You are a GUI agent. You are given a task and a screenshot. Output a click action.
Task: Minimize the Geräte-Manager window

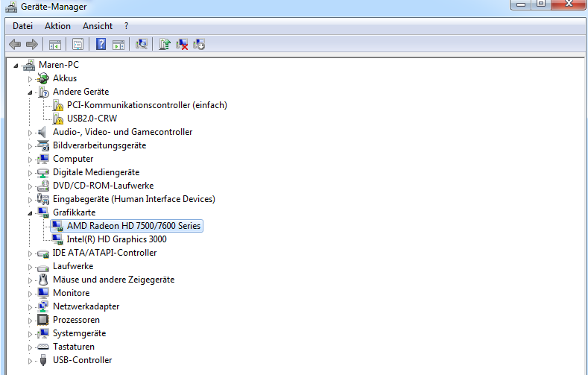[522, 4]
